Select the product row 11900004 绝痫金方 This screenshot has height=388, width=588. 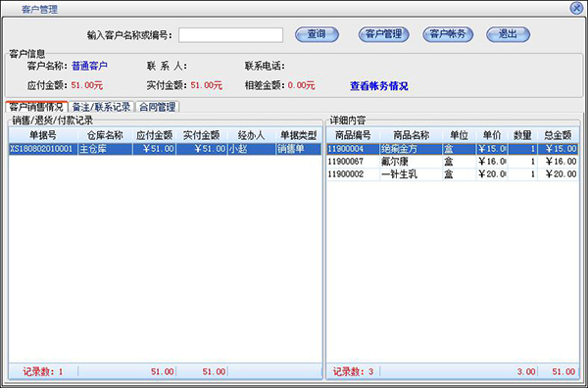point(452,149)
